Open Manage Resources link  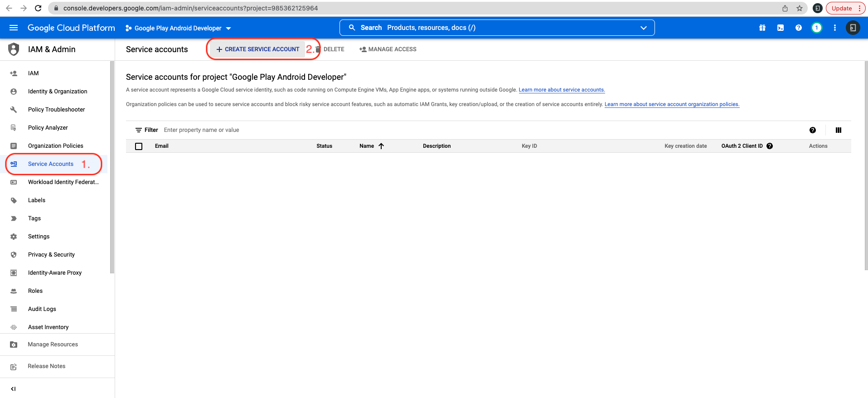[53, 345]
